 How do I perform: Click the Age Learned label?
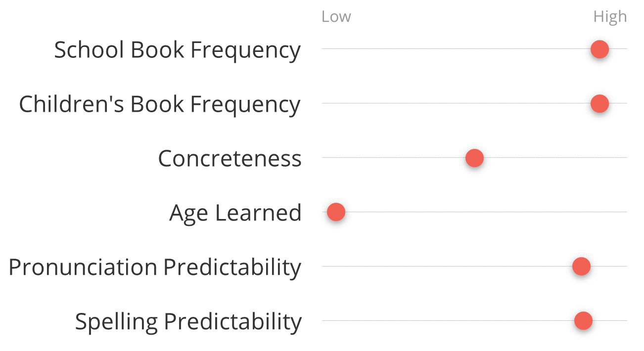point(235,213)
